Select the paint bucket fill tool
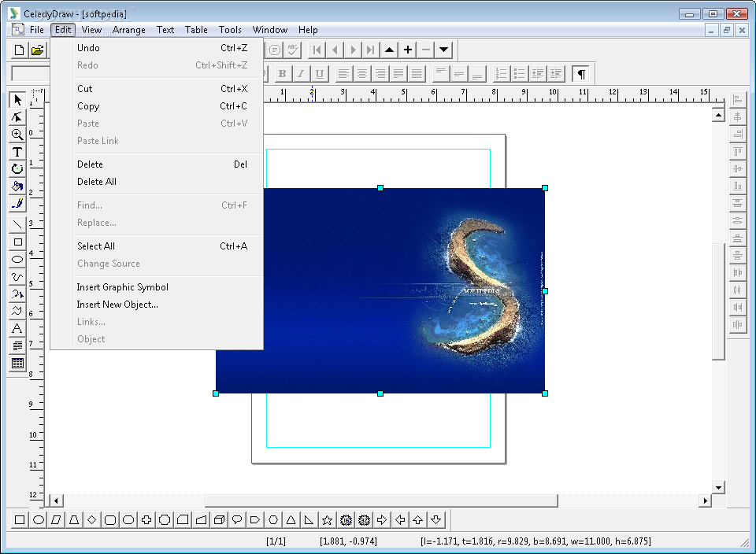756x554 pixels. click(x=17, y=187)
